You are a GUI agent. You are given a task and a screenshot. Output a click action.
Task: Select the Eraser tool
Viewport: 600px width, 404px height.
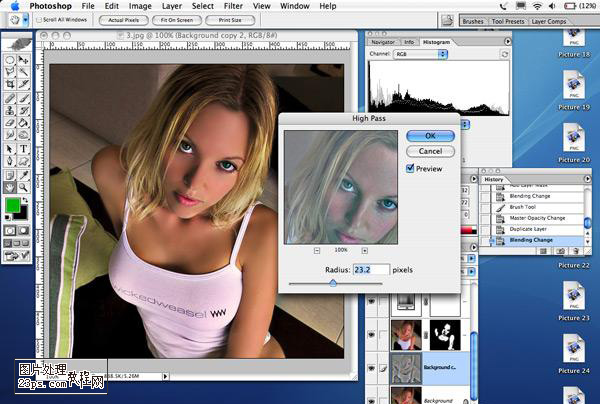(x=10, y=123)
